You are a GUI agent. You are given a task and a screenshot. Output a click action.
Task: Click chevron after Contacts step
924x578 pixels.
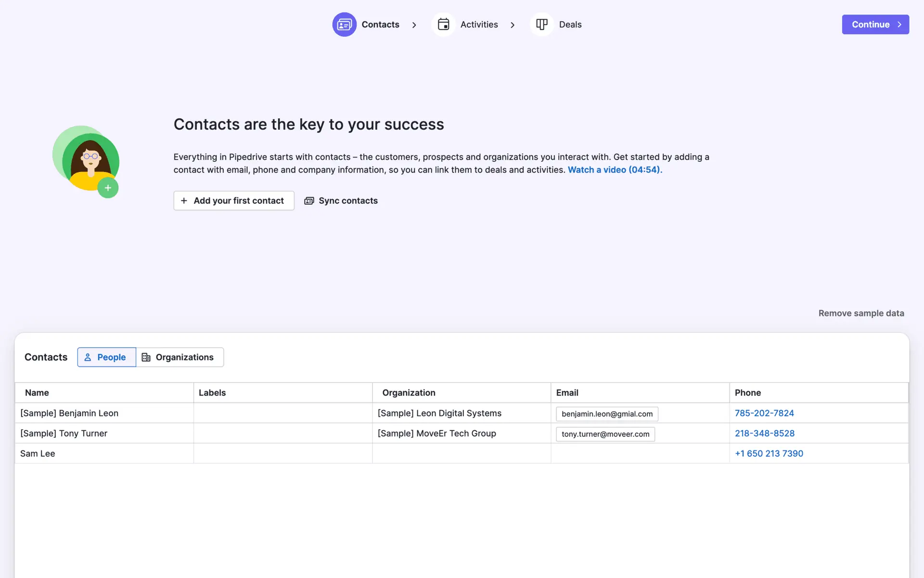[414, 25]
